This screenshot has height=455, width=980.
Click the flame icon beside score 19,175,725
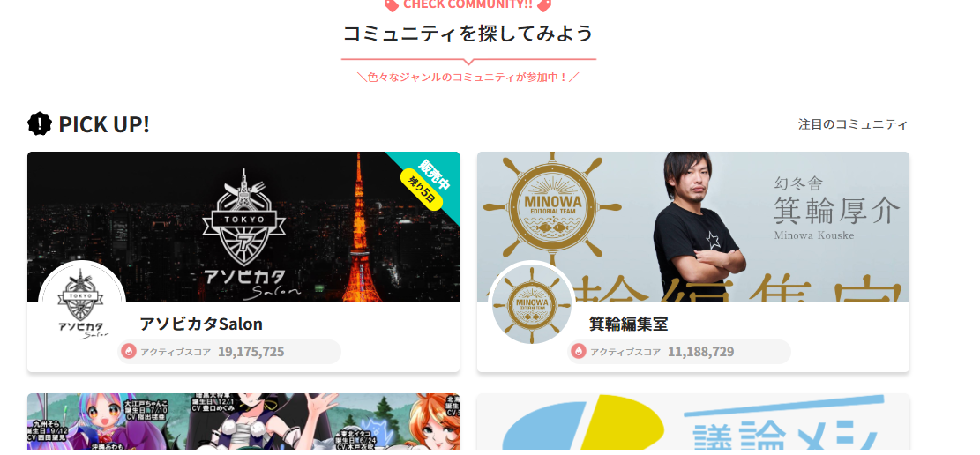tap(129, 351)
